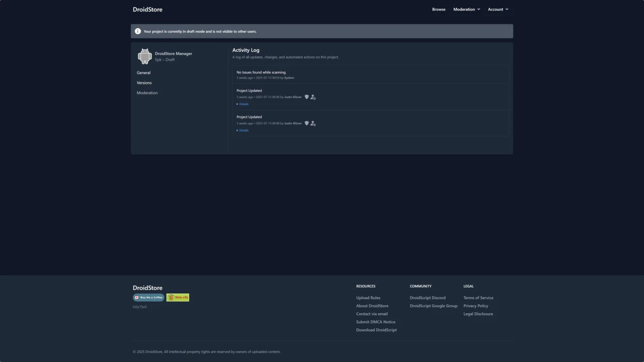Open the Account dropdown menu
644x362 pixels.
pos(498,9)
